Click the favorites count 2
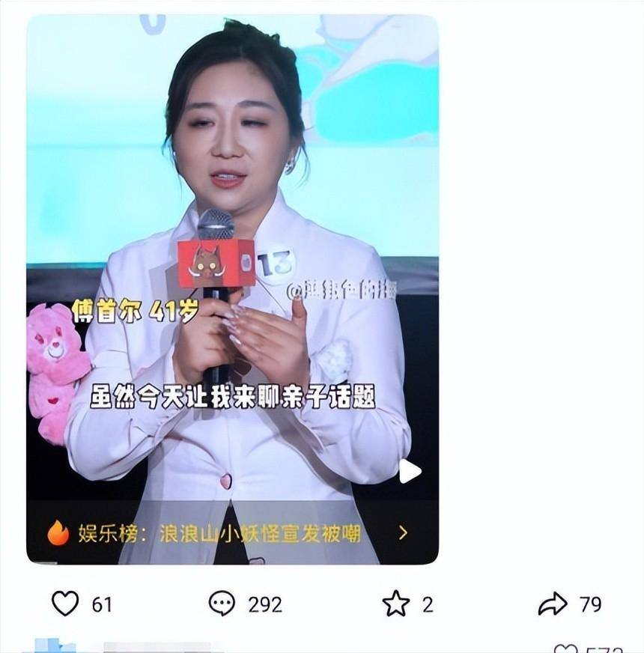Image resolution: width=644 pixels, height=653 pixels. coord(428,604)
